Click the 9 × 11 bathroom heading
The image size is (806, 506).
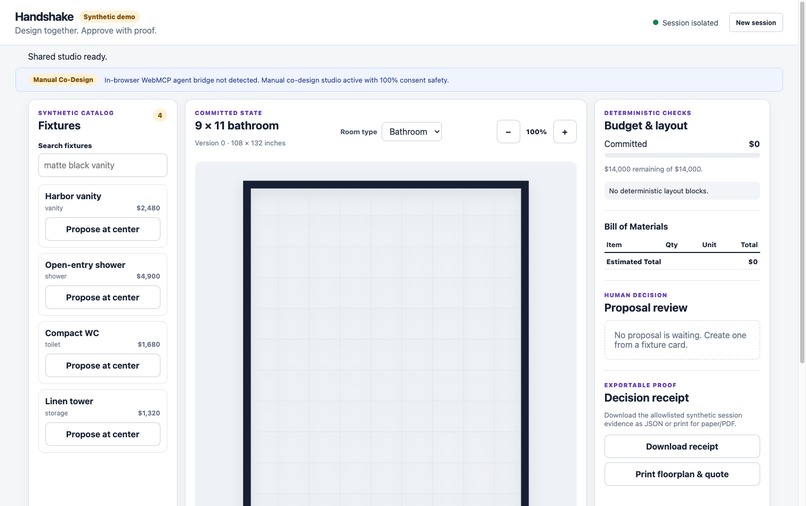coord(236,125)
